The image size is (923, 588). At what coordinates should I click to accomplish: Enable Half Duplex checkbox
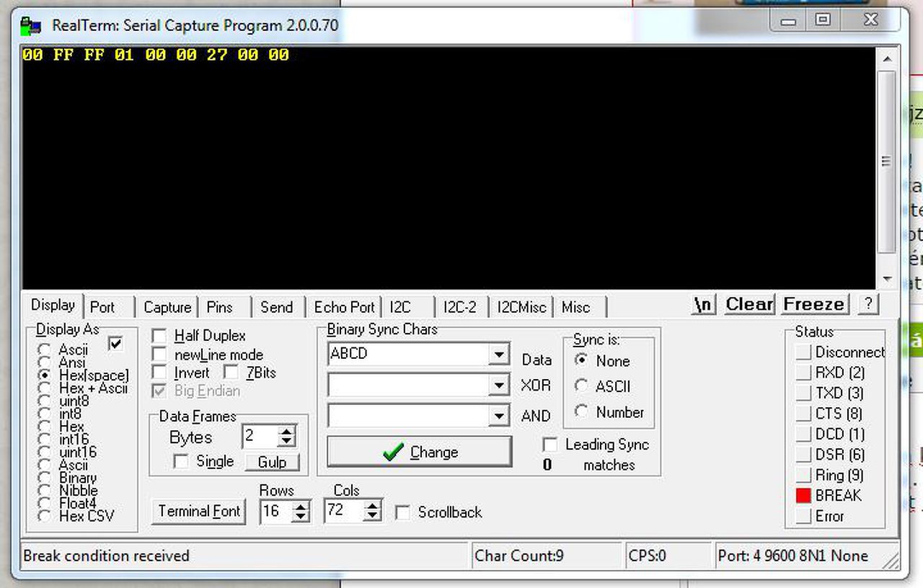(x=160, y=336)
